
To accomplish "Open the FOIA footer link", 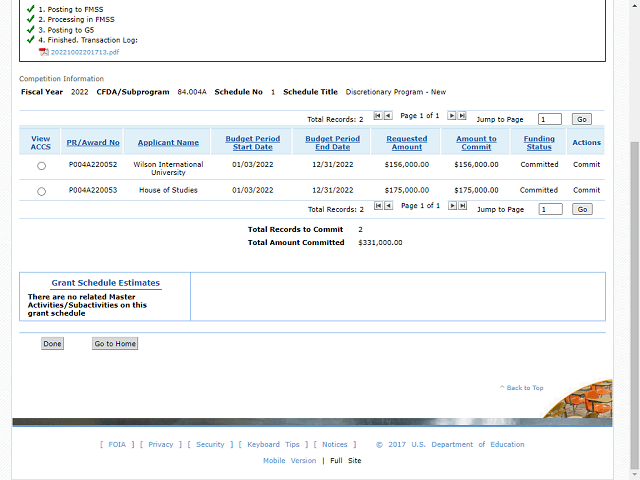I will [117, 444].
